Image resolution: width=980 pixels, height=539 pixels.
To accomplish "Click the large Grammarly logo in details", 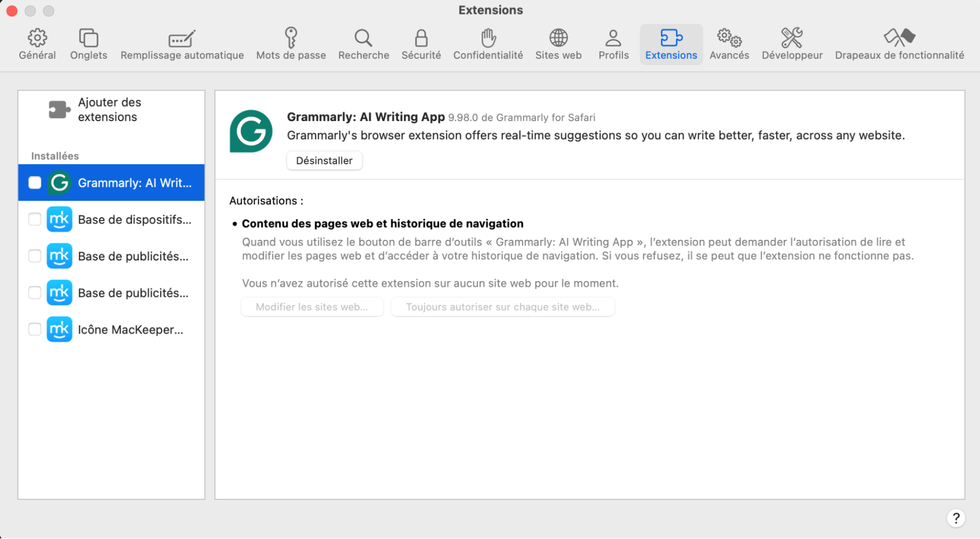I will pyautogui.click(x=251, y=131).
